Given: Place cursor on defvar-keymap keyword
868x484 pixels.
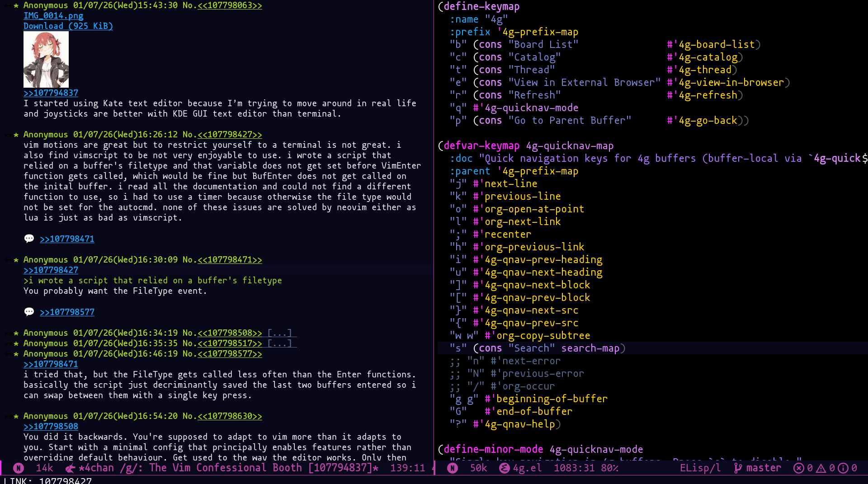Looking at the screenshot, I should [x=482, y=146].
